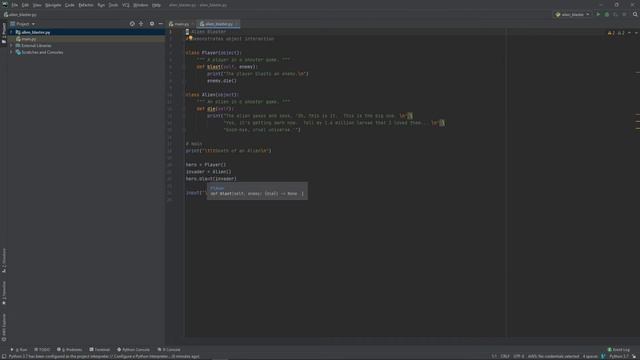640x360 pixels.
Task: Open the Window menu
Action: click(x=141, y=5)
